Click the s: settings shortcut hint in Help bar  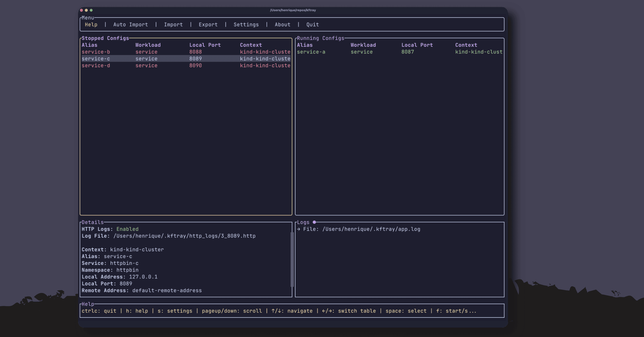coord(175,311)
